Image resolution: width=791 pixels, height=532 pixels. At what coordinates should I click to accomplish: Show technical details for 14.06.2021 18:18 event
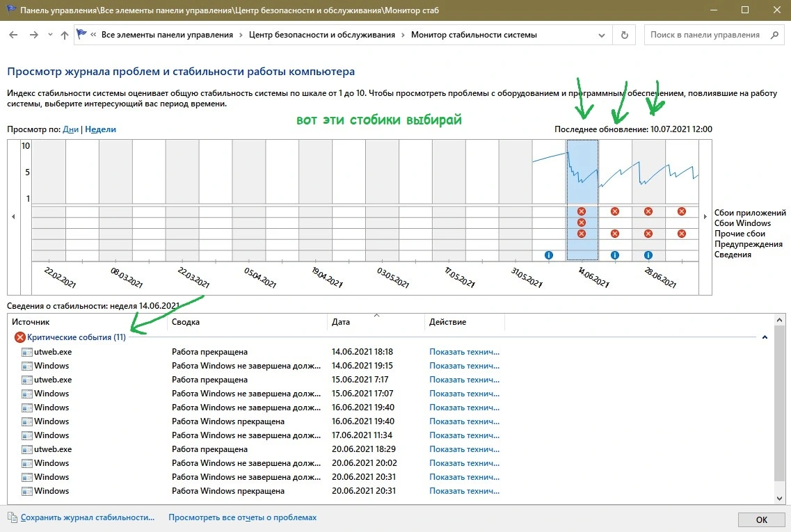pyautogui.click(x=464, y=352)
